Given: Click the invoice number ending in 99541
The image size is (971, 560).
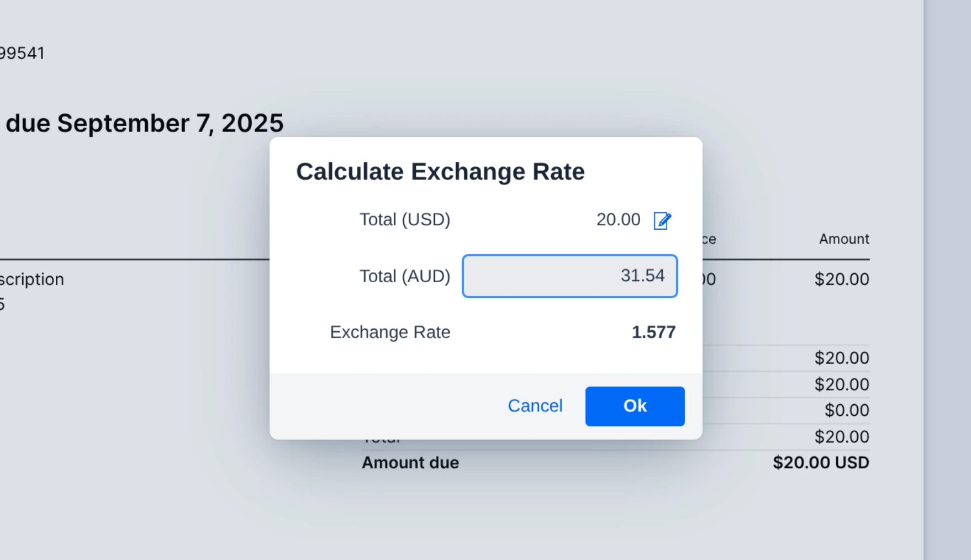Looking at the screenshot, I should pos(22,54).
